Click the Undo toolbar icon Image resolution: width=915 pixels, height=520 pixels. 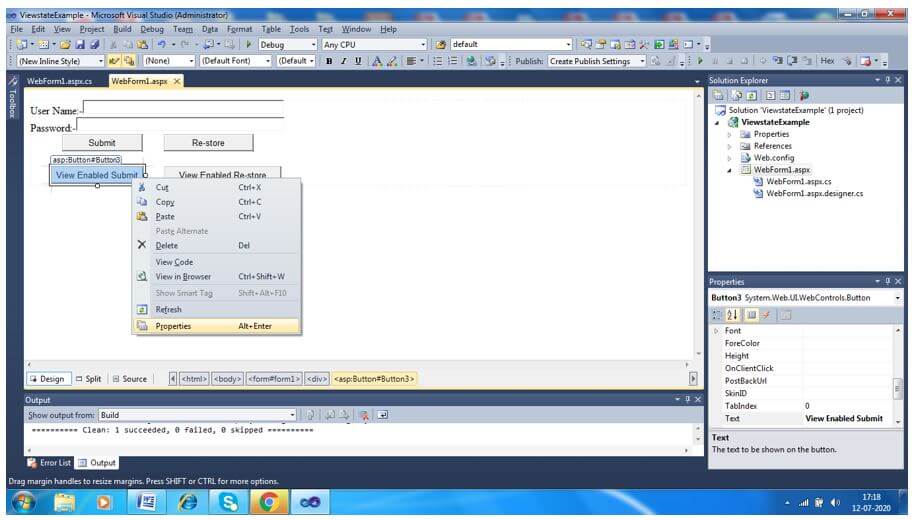click(x=162, y=44)
